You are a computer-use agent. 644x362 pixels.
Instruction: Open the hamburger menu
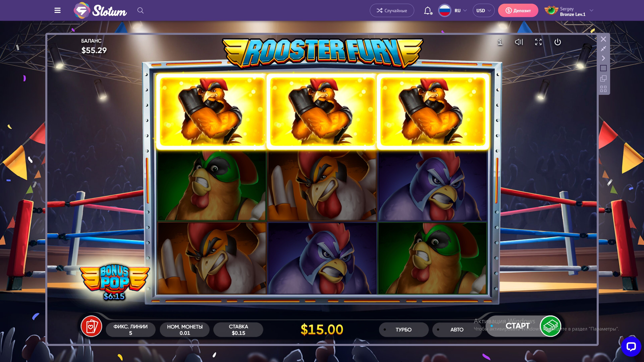pos(58,11)
